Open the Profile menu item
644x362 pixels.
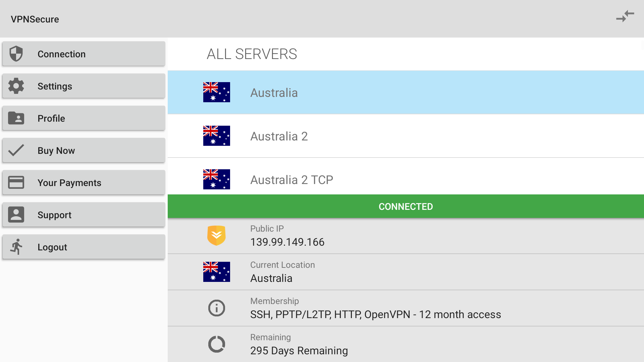click(84, 118)
